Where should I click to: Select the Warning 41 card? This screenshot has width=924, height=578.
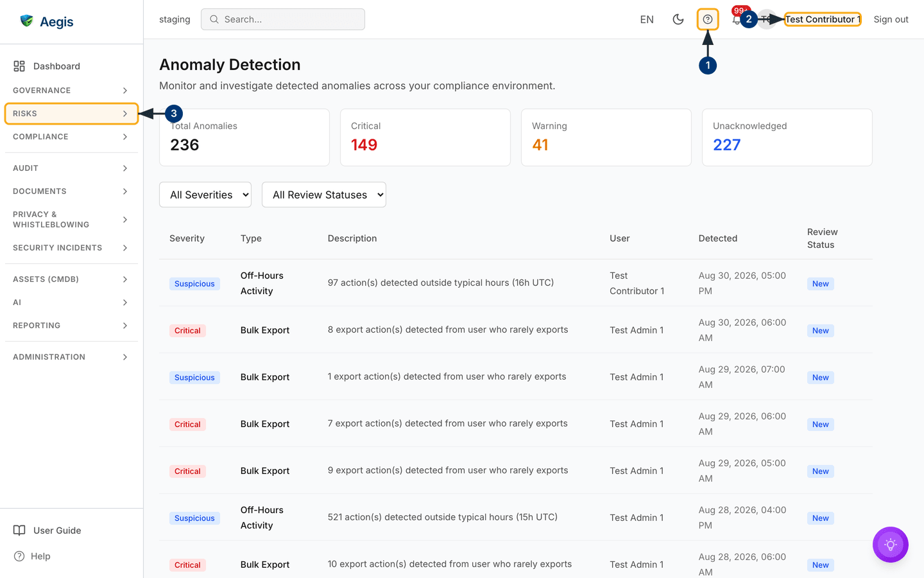pos(606,137)
